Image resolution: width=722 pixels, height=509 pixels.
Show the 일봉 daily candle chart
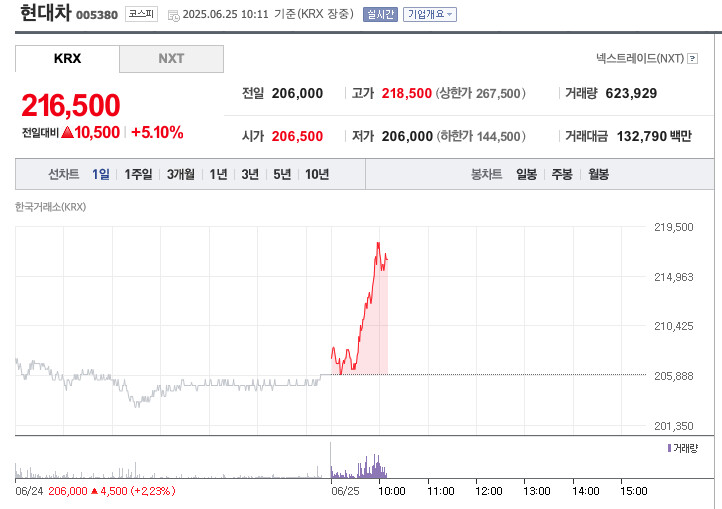526,174
